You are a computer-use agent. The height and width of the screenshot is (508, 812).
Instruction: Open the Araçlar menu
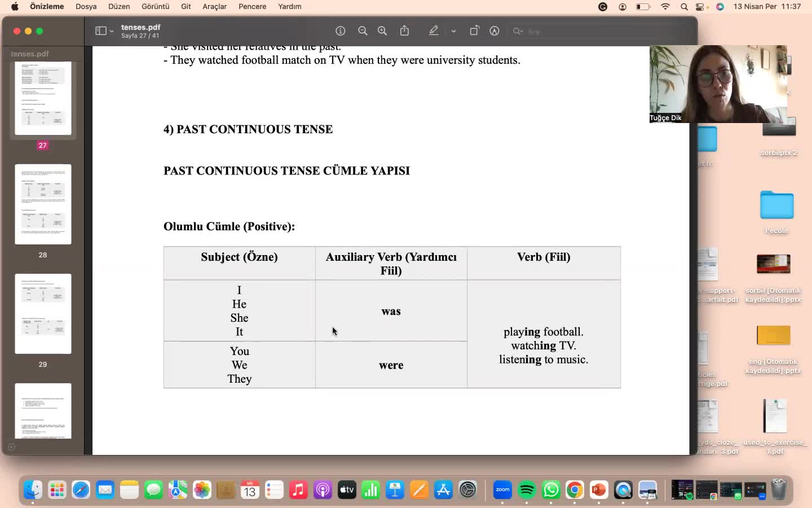tap(214, 7)
